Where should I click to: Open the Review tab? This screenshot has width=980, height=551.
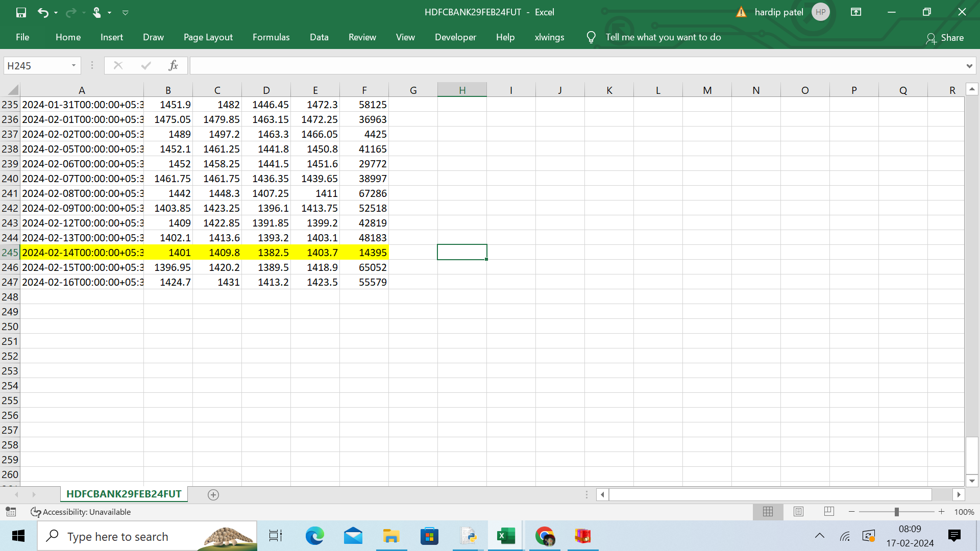point(362,37)
